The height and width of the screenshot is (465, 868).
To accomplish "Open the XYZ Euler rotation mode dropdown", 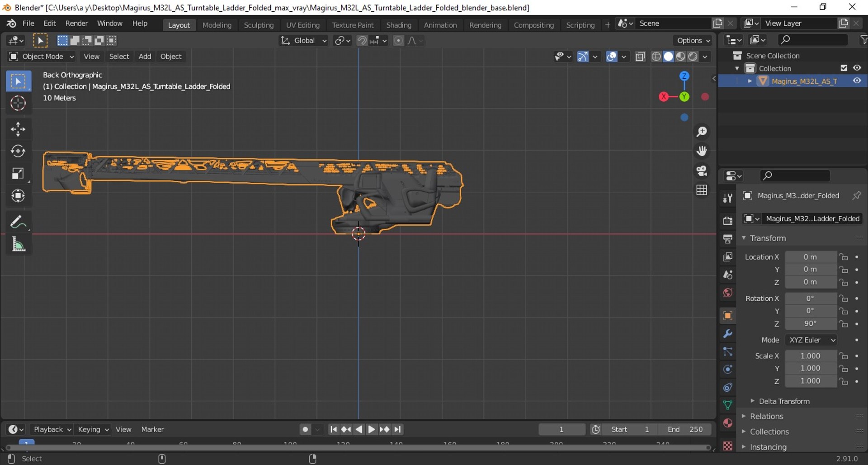I will [811, 340].
